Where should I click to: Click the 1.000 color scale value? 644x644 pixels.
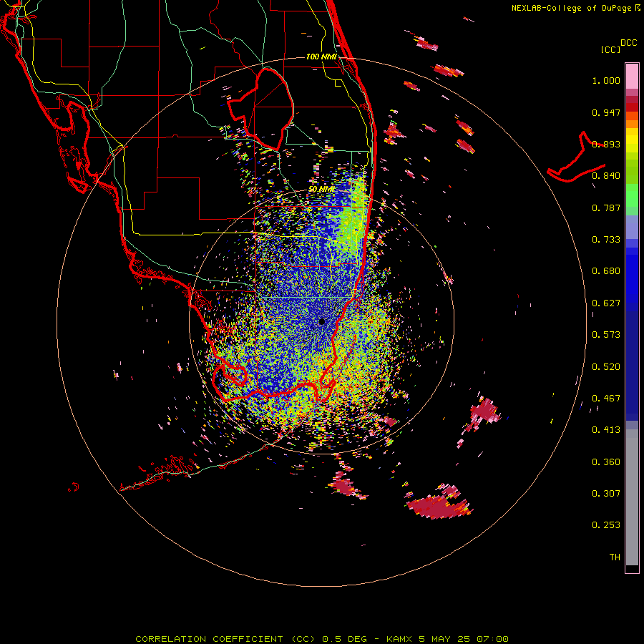[x=606, y=81]
